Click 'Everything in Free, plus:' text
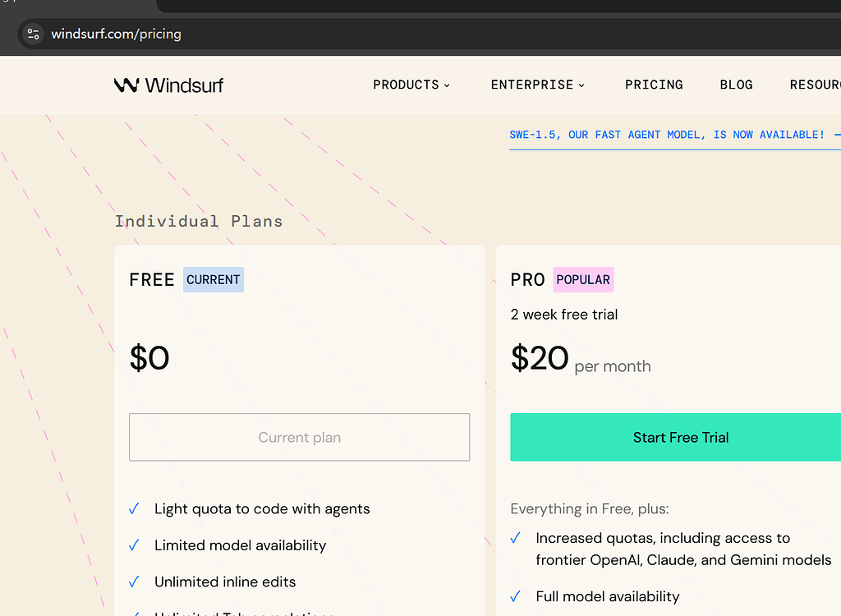This screenshot has height=616, width=841. (x=590, y=508)
